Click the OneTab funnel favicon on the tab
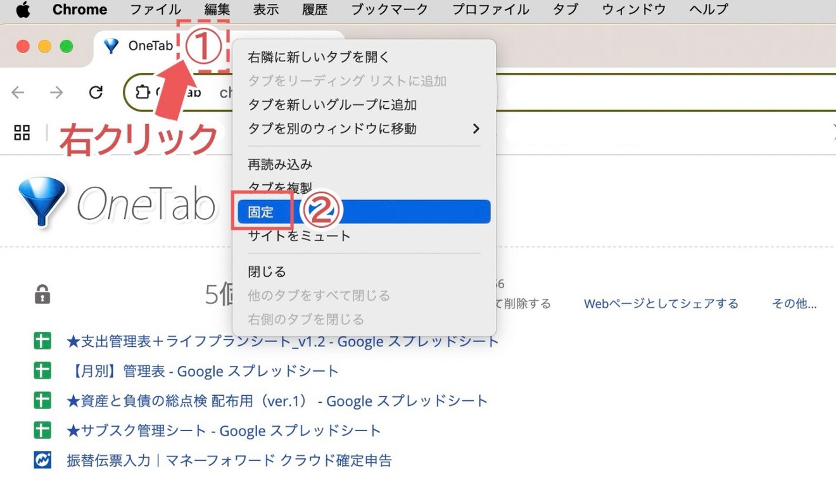The height and width of the screenshot is (504, 836). coord(111,46)
